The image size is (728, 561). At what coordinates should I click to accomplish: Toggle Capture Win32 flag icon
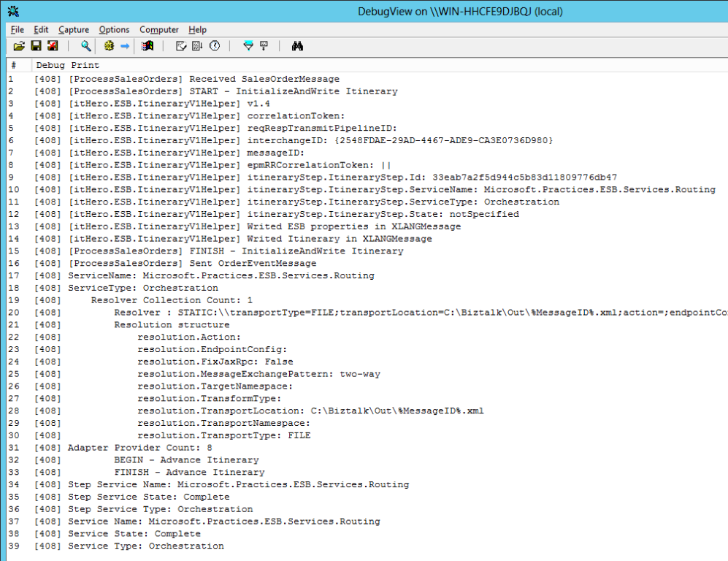coord(147,45)
